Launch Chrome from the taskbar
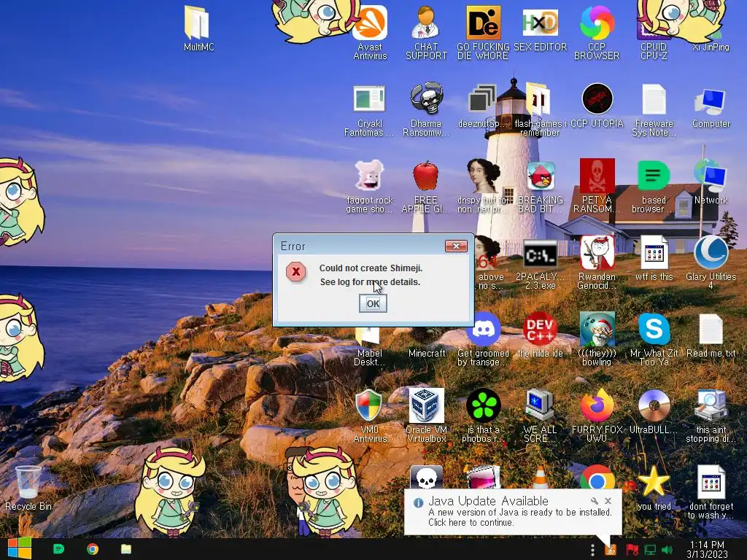Screen dimensions: 747x560 point(93,549)
